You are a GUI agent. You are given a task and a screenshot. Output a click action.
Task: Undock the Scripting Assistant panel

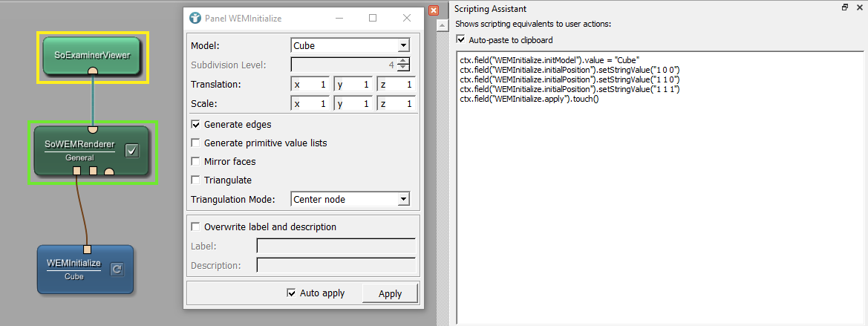click(845, 7)
